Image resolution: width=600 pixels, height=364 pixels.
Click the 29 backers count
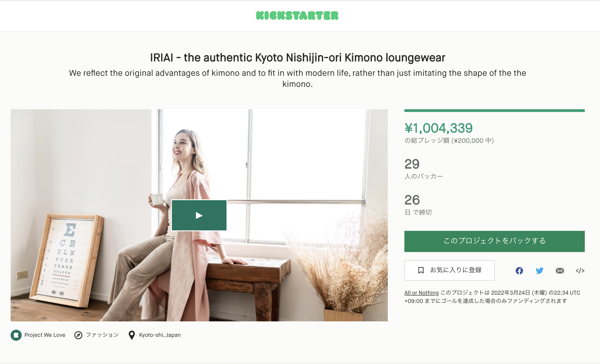click(x=412, y=164)
